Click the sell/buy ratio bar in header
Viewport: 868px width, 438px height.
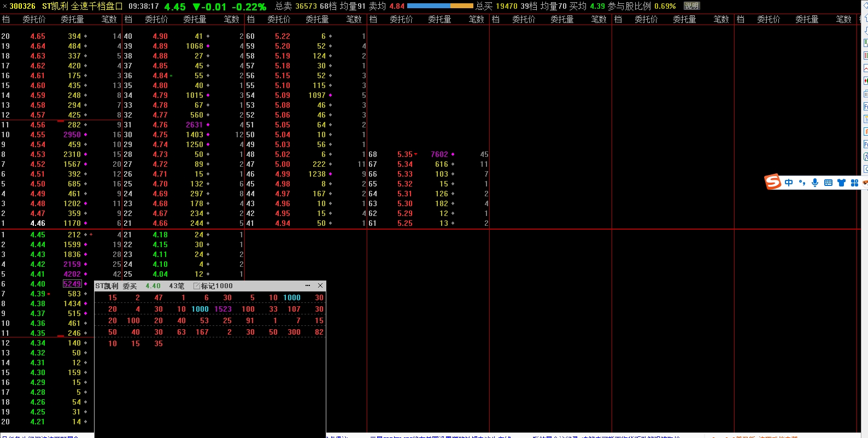440,6
